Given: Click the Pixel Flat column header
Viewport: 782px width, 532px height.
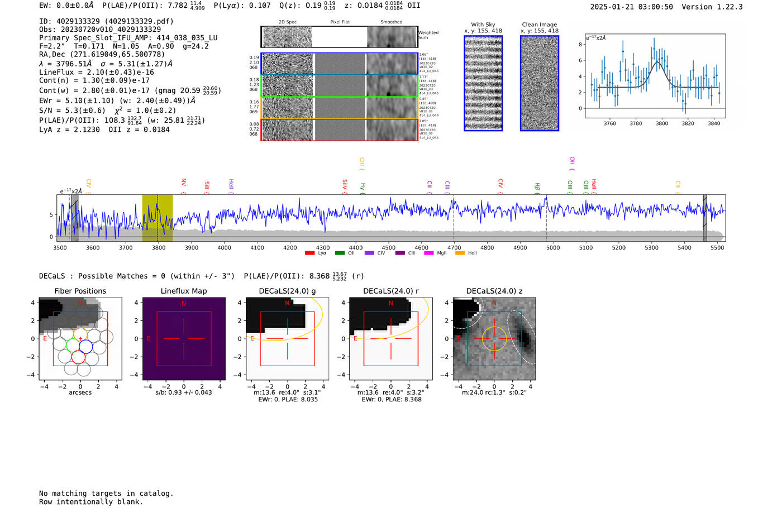Looking at the screenshot, I should (340, 22).
